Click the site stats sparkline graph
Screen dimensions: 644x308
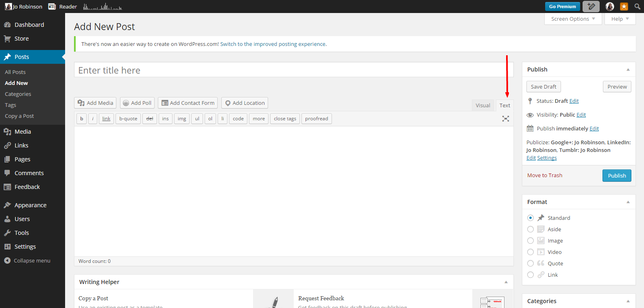click(x=103, y=7)
